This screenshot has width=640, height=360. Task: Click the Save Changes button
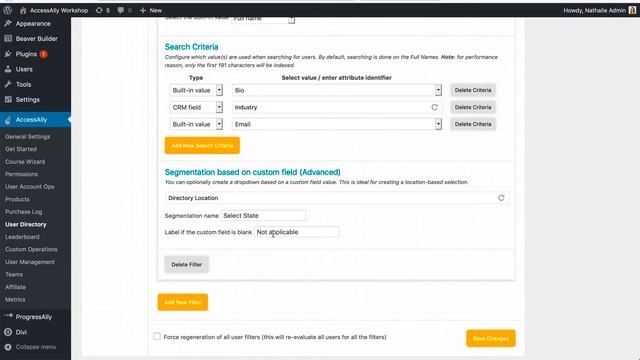pos(491,338)
